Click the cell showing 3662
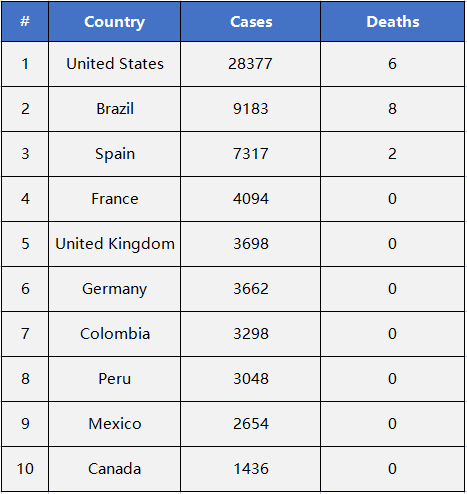 251,289
